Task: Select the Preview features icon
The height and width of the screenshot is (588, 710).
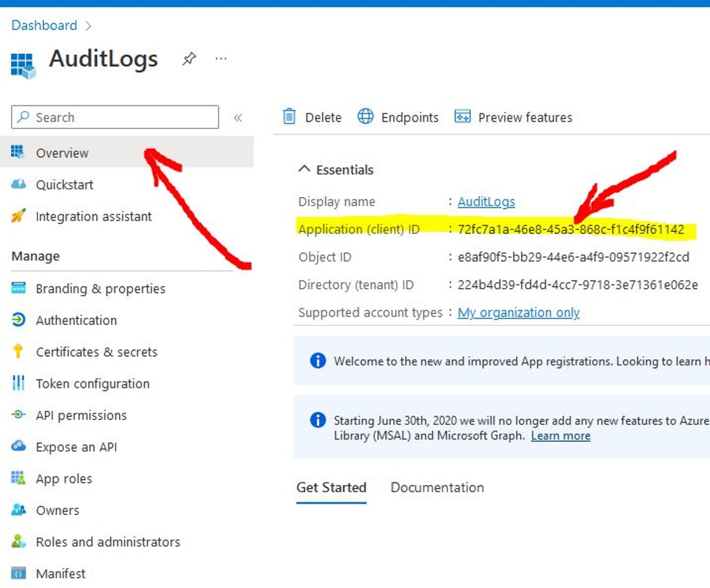Action: 461,116
